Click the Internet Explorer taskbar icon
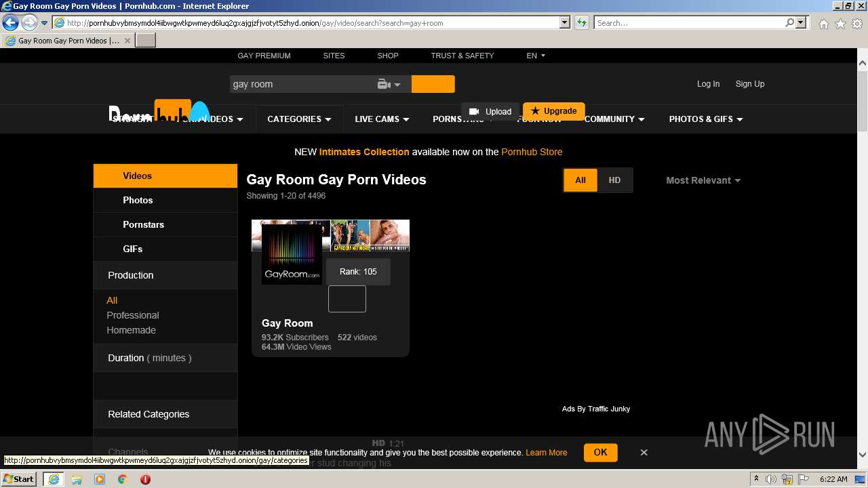Viewport: 868px width, 488px height. [x=53, y=479]
